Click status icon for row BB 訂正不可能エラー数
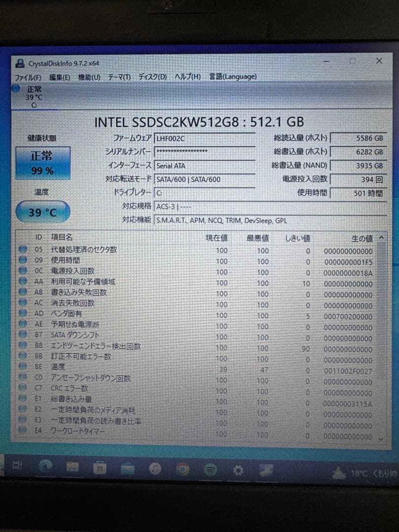This screenshot has height=532, width=399. tap(23, 355)
